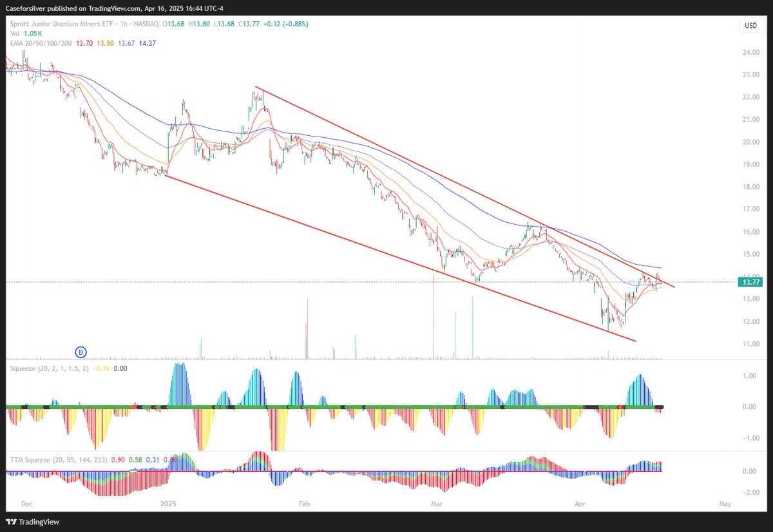
Task: Click the 11.00 price axis label
Action: coord(750,345)
